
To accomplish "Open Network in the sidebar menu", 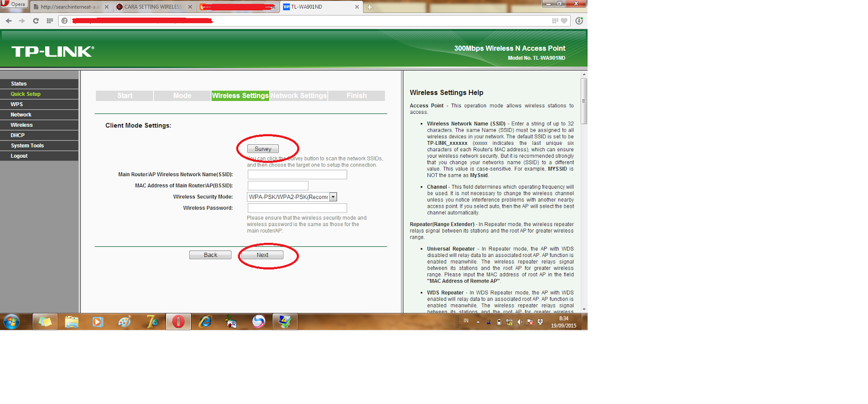I will pyautogui.click(x=39, y=114).
